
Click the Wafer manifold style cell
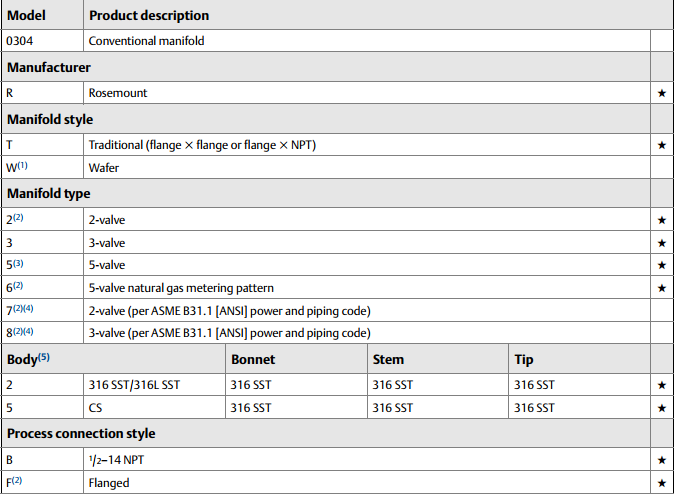tap(104, 169)
